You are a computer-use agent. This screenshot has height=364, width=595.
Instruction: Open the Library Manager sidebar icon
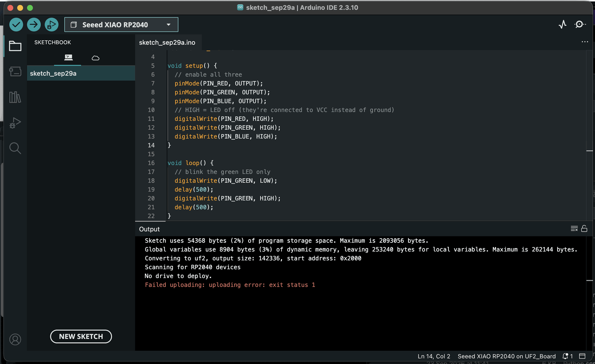15,97
